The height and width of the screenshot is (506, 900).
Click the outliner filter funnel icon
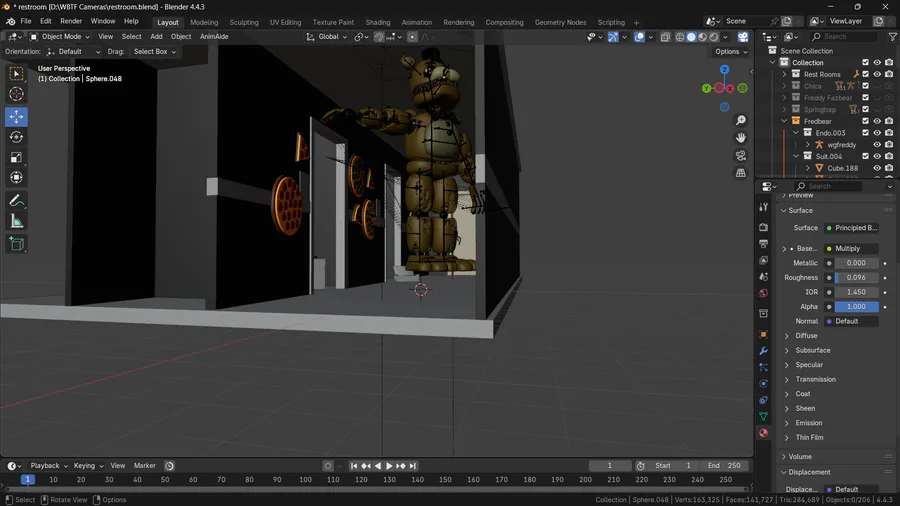pyautogui.click(x=893, y=37)
